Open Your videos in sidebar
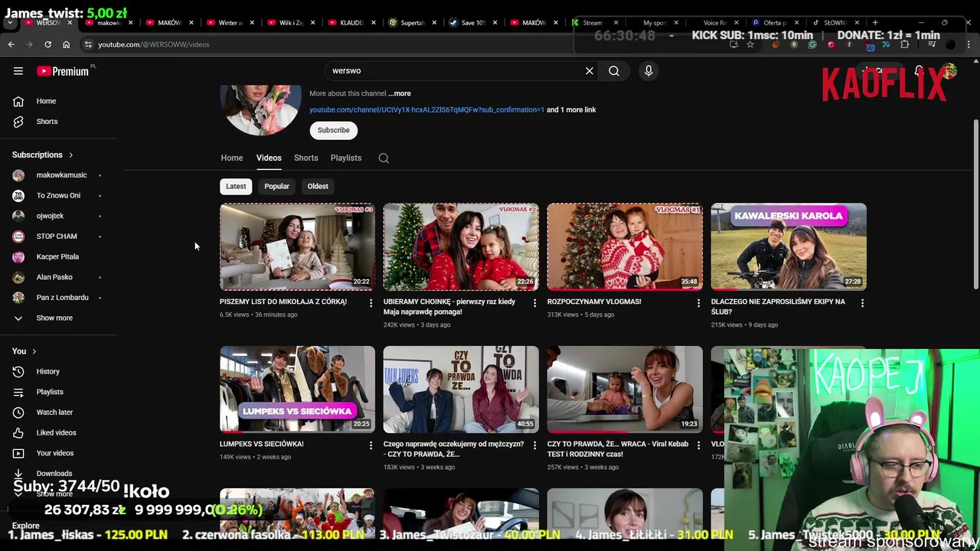 (60, 453)
